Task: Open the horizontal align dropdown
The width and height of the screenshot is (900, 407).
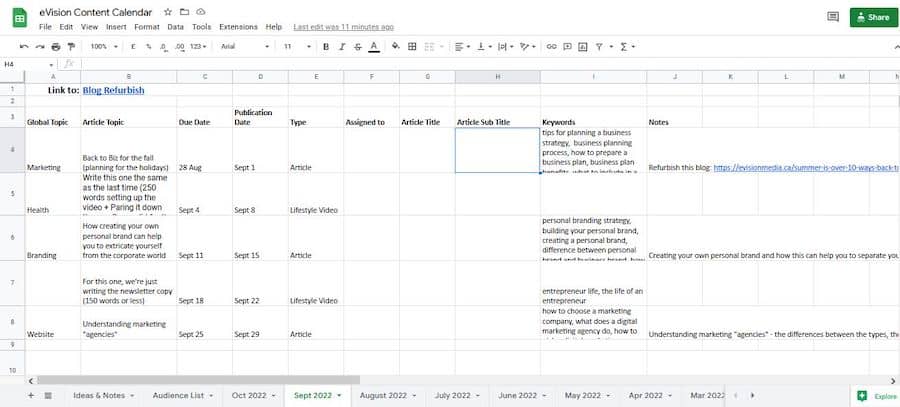Action: click(462, 46)
